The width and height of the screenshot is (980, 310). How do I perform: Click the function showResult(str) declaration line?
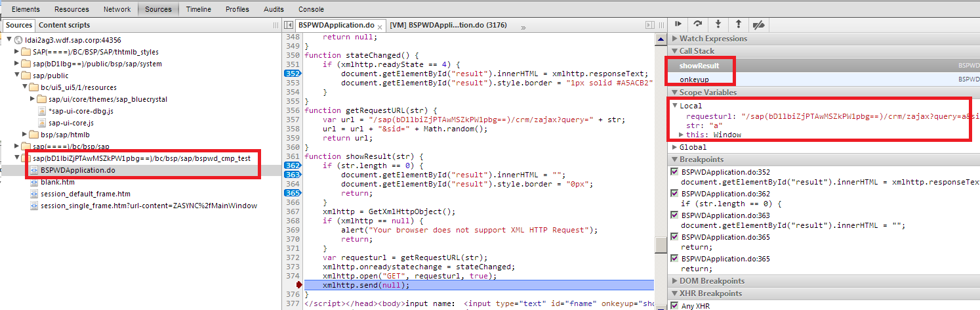pos(364,156)
